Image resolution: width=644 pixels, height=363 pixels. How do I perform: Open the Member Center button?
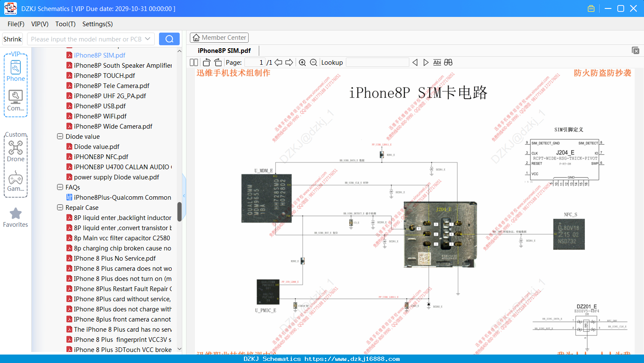[x=219, y=38]
